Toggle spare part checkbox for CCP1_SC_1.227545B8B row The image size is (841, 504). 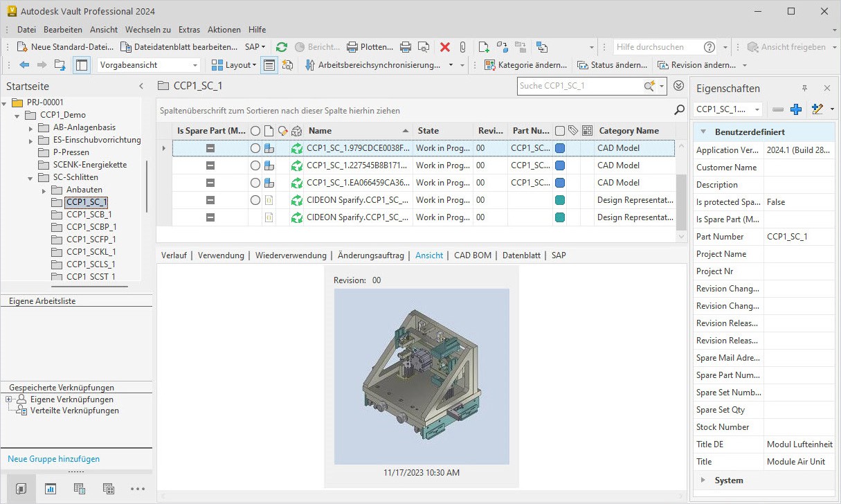point(210,165)
